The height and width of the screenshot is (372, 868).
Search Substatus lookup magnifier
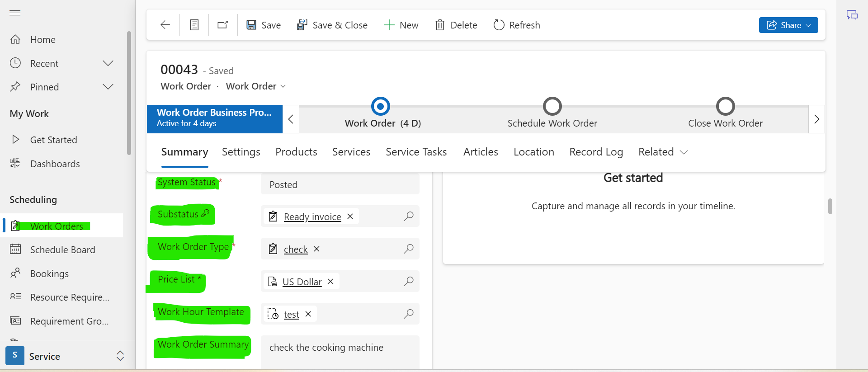tap(409, 216)
